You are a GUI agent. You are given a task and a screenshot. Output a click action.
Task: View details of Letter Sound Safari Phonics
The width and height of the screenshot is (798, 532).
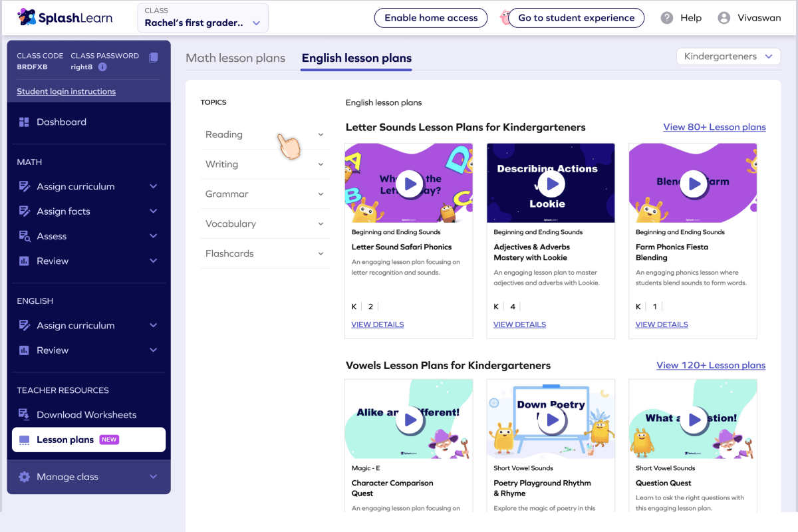click(377, 325)
